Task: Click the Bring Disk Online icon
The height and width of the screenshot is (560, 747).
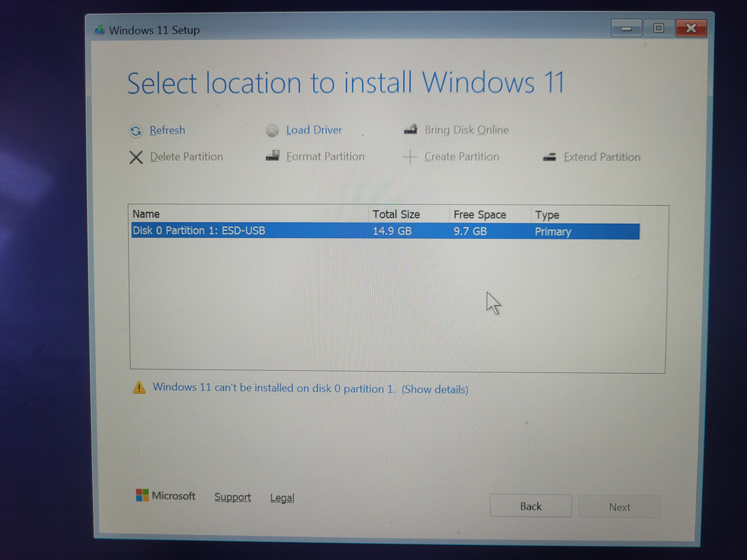Action: point(411,129)
